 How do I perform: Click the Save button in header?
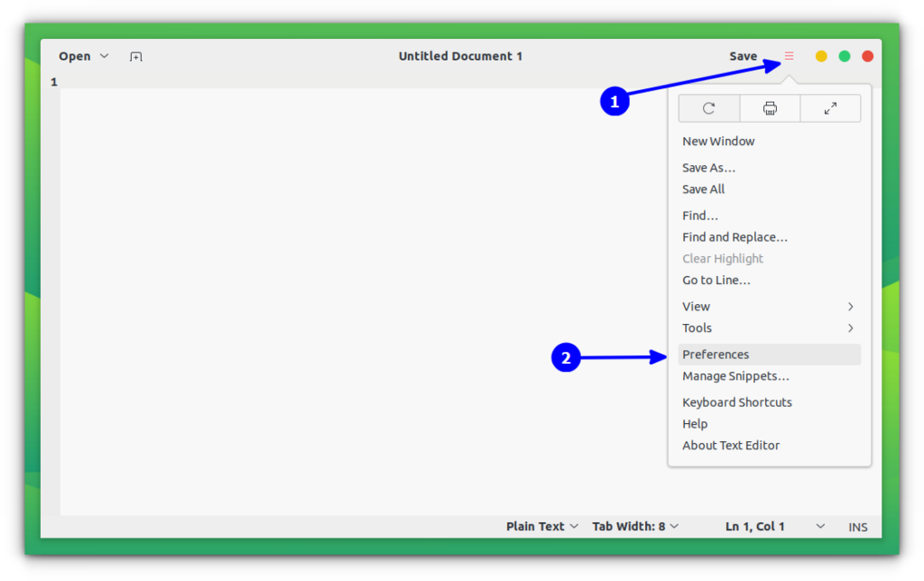coord(744,56)
